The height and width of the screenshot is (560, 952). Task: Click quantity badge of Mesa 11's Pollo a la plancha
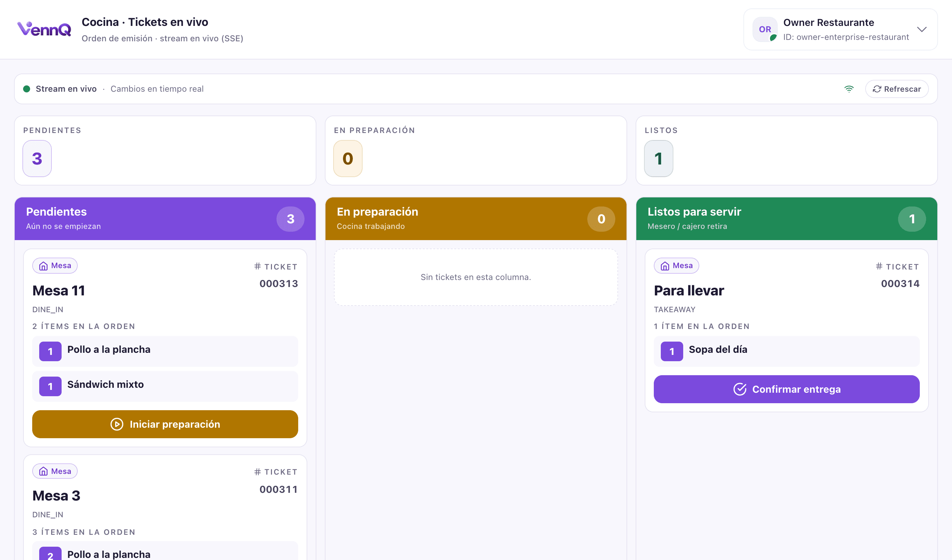point(50,351)
